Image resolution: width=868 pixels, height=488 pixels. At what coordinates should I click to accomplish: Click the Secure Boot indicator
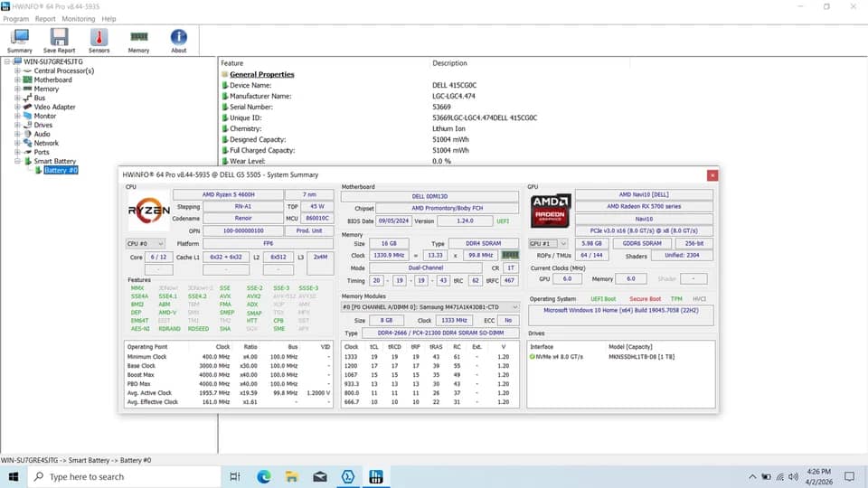(645, 299)
